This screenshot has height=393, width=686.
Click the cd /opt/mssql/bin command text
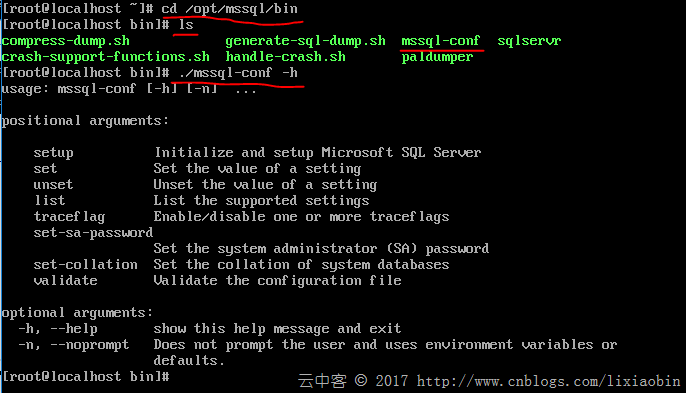230,9
